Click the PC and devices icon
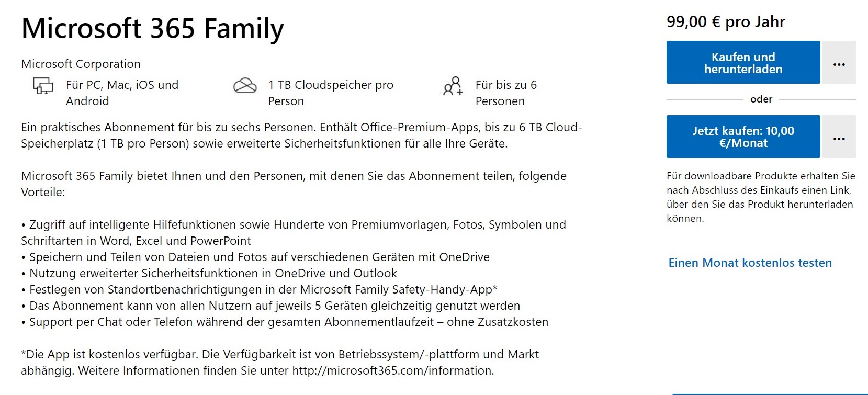The width and height of the screenshot is (868, 395). click(43, 86)
